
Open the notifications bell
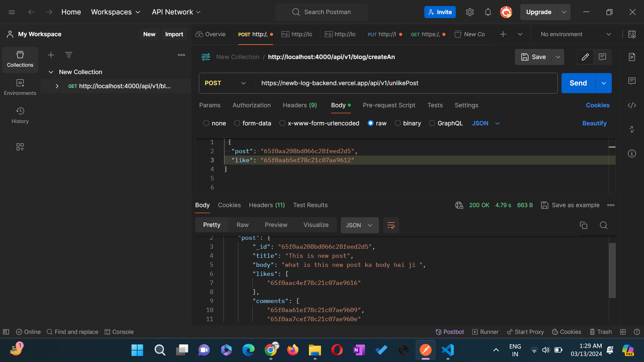point(488,12)
